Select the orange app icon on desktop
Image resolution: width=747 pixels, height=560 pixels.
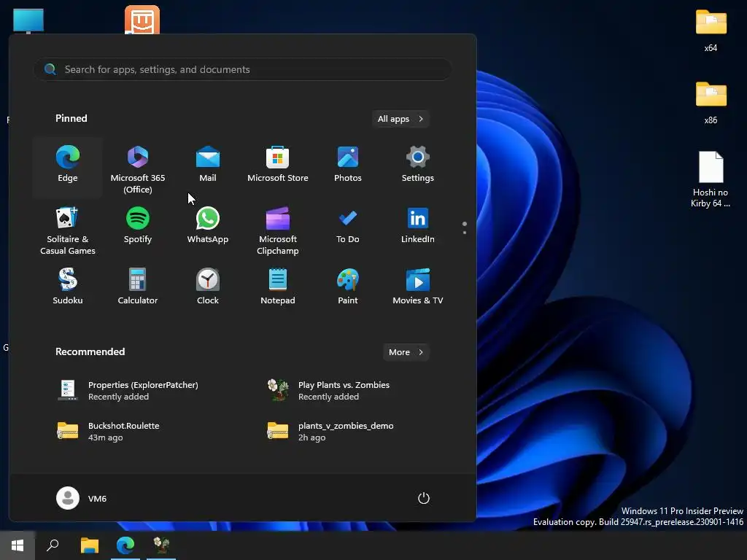[142, 20]
